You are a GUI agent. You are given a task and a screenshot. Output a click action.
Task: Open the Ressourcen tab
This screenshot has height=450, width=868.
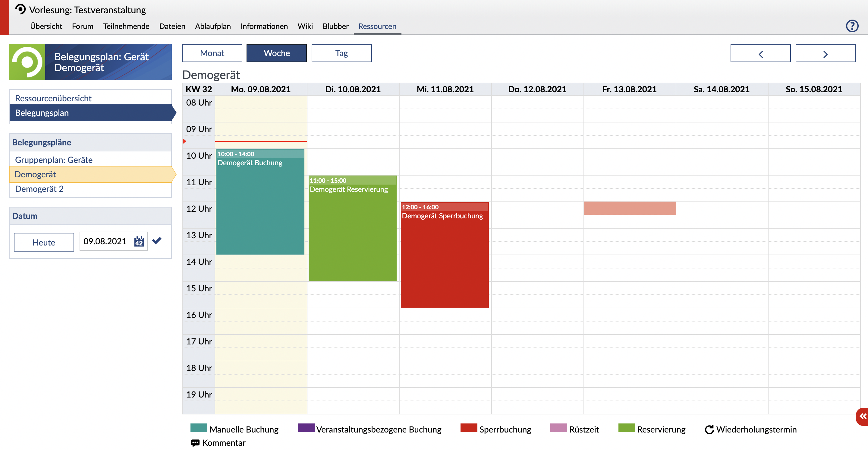(x=377, y=26)
